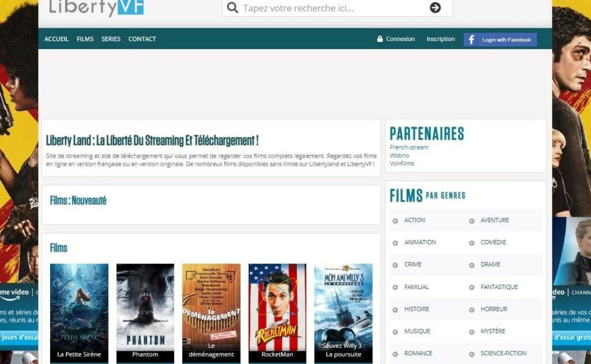This screenshot has height=364, width=591.
Task: Visit the French-stream partner link
Action: (x=409, y=147)
